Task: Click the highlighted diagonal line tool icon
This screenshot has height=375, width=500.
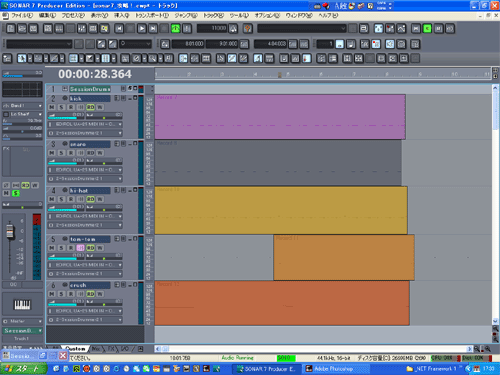Action: pos(232,59)
